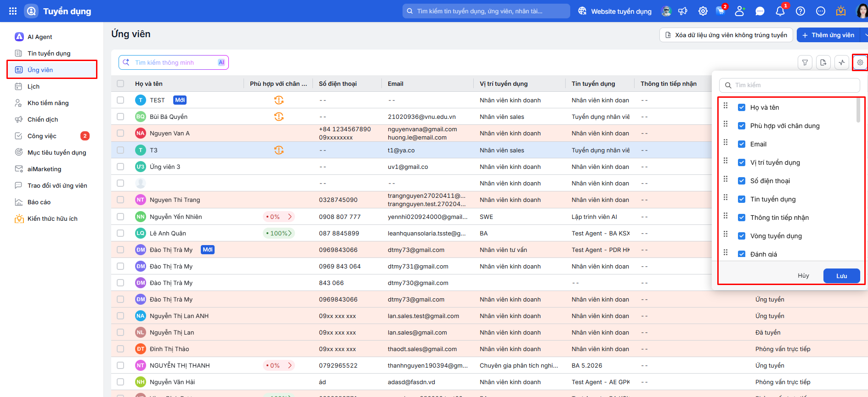Screen dimensions: 868x397
Task: Open the notifications bell icon
Action: 780,11
